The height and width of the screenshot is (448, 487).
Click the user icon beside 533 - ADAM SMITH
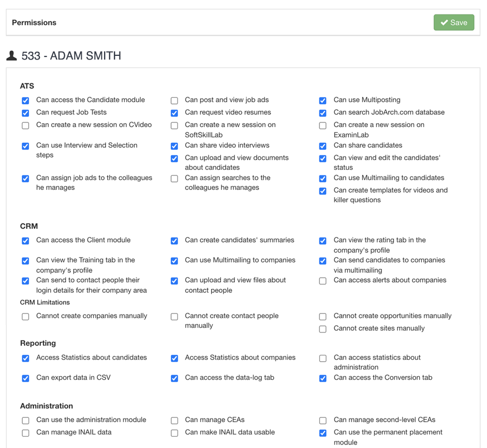[11, 56]
